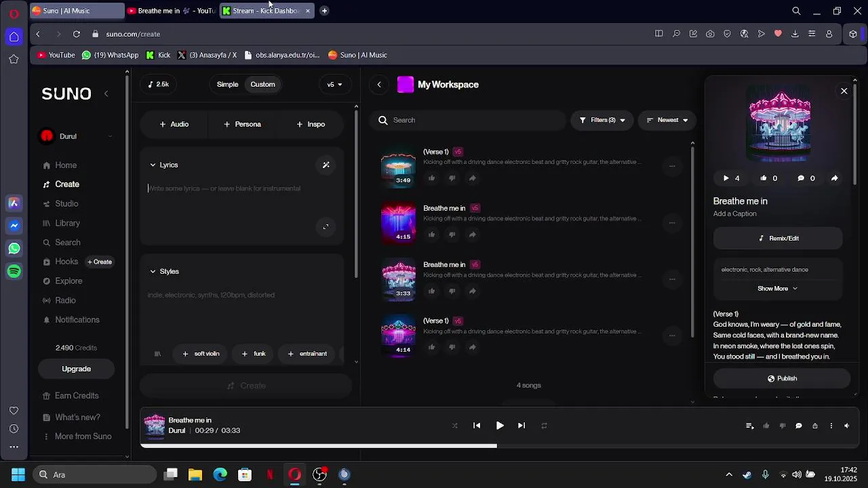Collapse the Suno sidebar

click(x=106, y=94)
